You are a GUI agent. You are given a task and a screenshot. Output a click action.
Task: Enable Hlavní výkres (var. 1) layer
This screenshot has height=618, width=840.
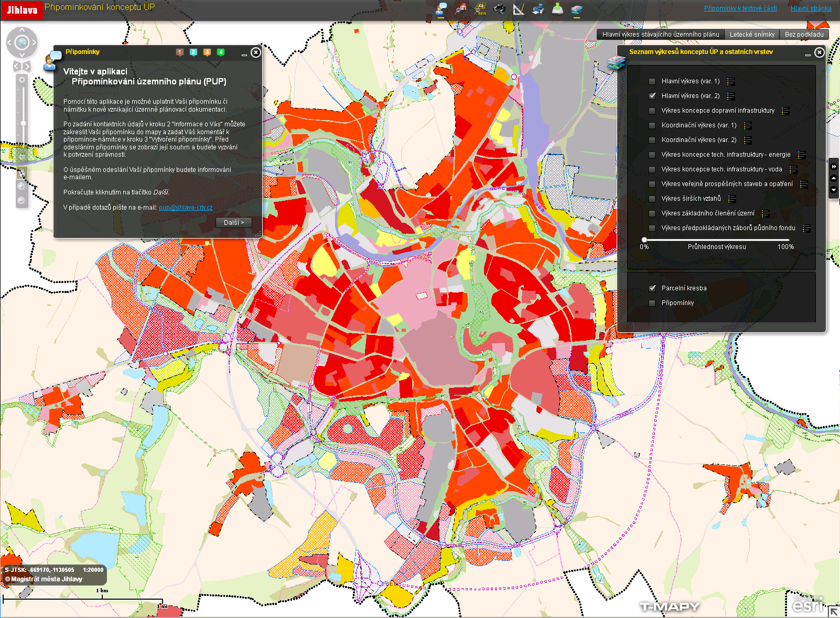coord(652,81)
